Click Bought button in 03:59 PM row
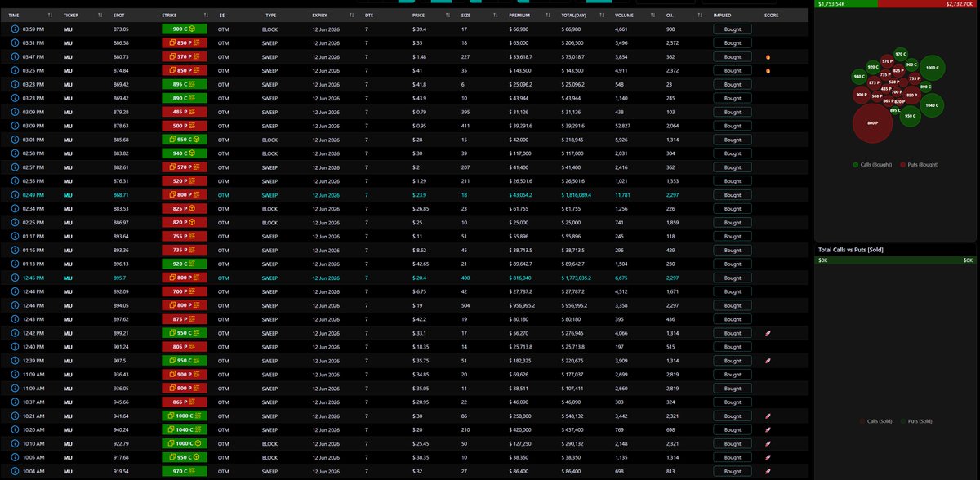Image resolution: width=980 pixels, height=480 pixels. (x=733, y=29)
